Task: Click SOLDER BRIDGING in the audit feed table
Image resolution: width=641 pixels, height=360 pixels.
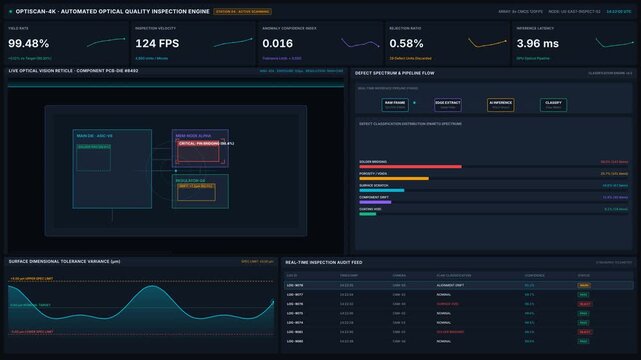Action: click(x=450, y=332)
